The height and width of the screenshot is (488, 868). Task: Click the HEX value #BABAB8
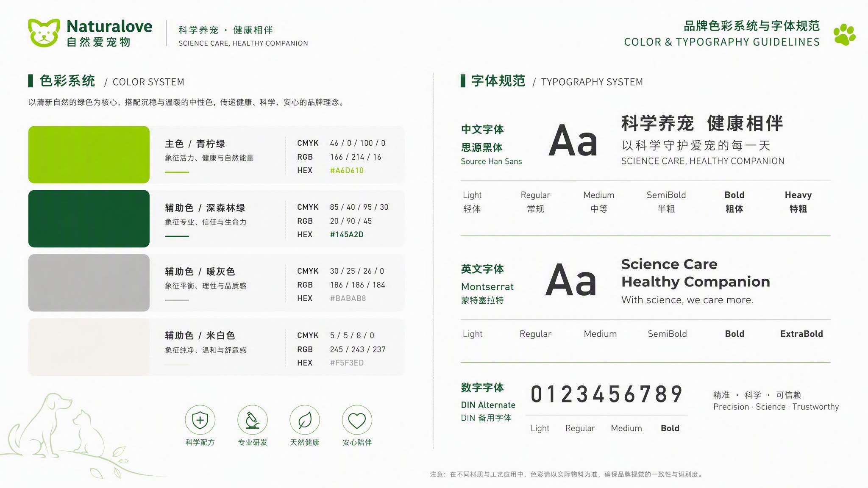point(348,298)
